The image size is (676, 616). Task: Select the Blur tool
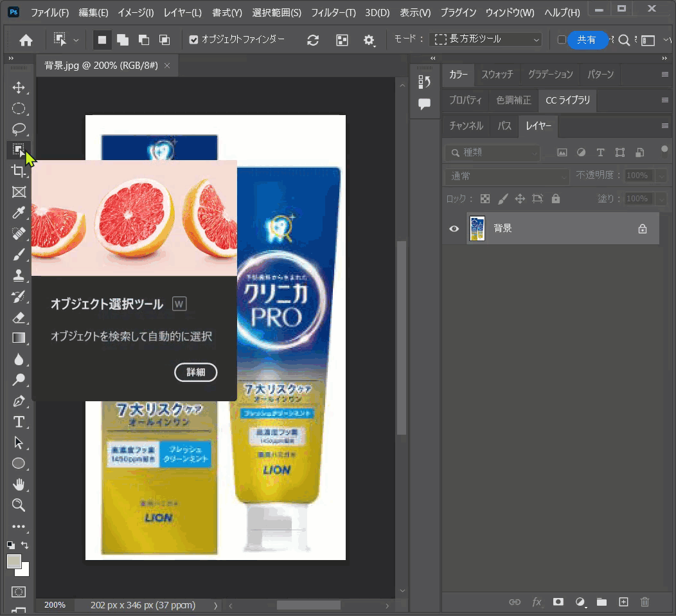click(x=19, y=359)
